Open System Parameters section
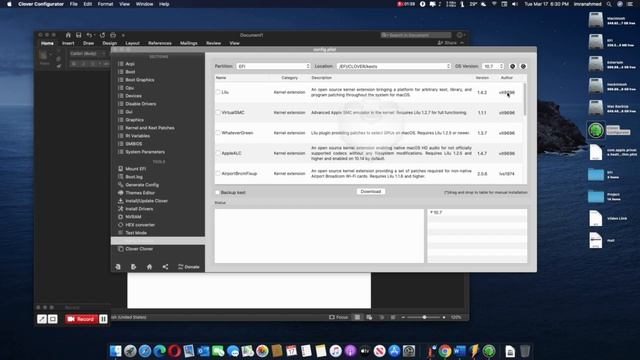This screenshot has width=640, height=360. point(145,152)
